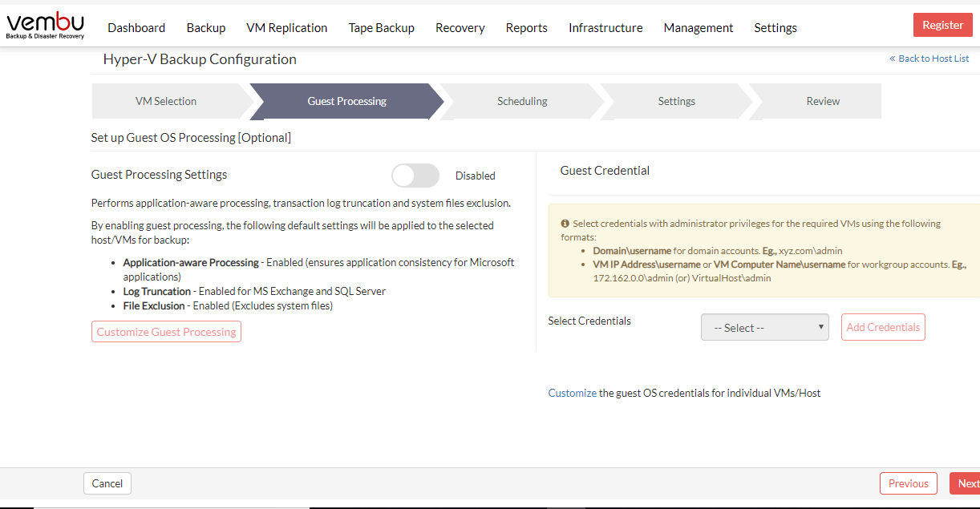Go to the Settings wizard step
The width and height of the screenshot is (980, 509).
coord(677,101)
